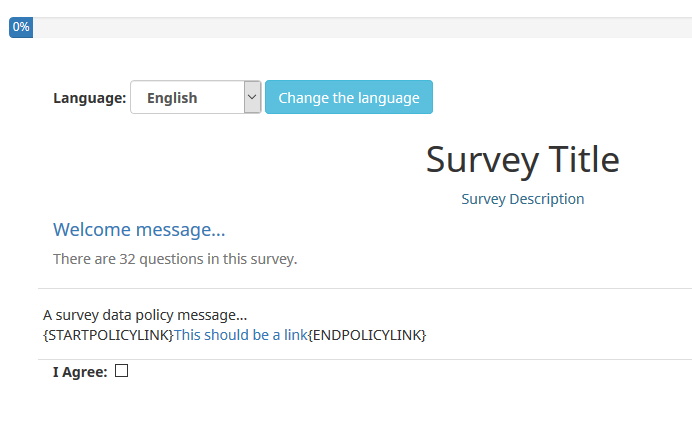This screenshot has height=422, width=692.
Task: Open the "This should be a link" policy link
Action: pyautogui.click(x=241, y=334)
